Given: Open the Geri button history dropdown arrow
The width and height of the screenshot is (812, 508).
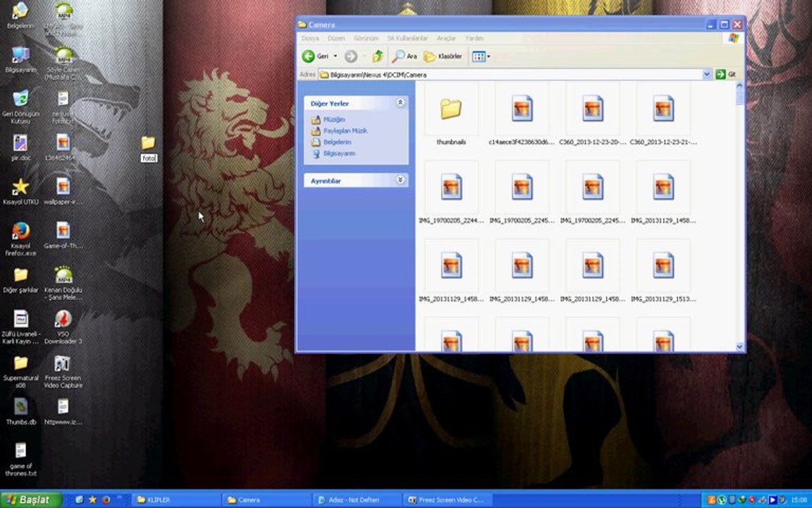Looking at the screenshot, I should tap(335, 56).
